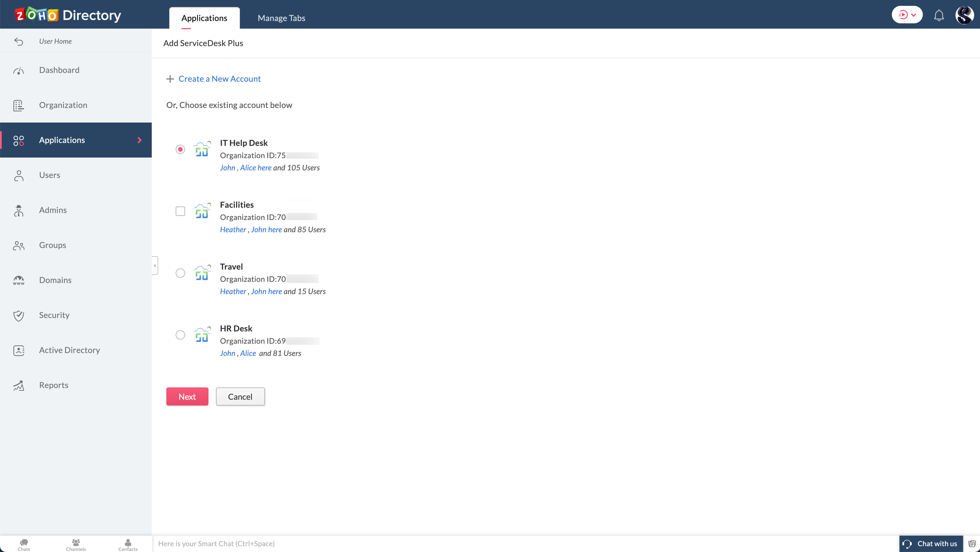Open Contacts in bottom bar

coord(128,544)
